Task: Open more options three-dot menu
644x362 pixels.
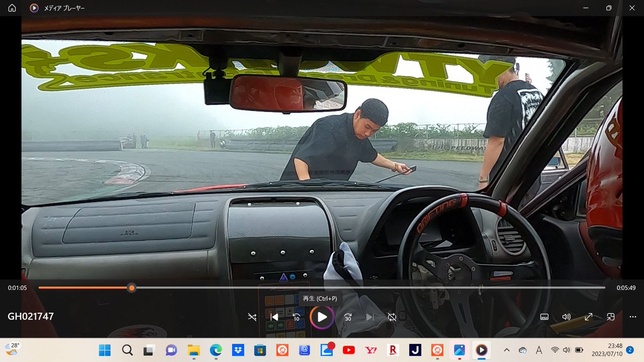Action: point(633,317)
